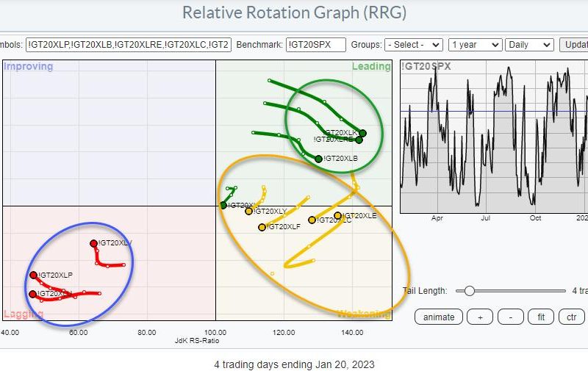
Task: Click the plus zoom-in button
Action: (480, 317)
